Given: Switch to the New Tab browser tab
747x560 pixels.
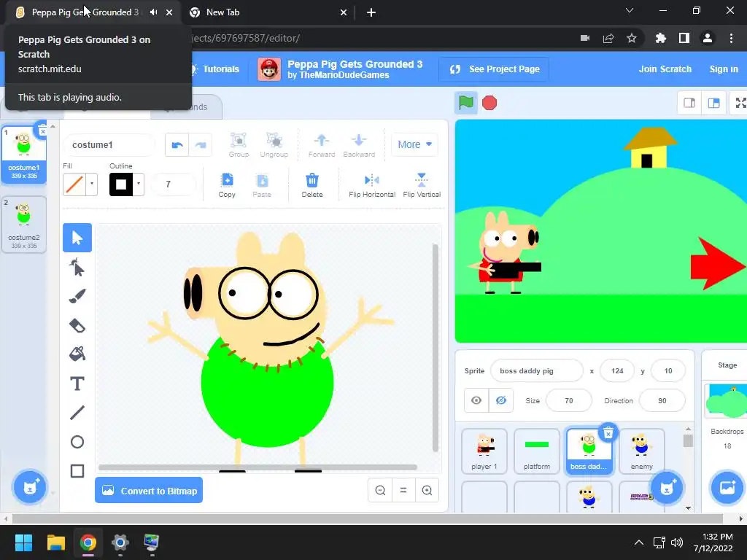Looking at the screenshot, I should [x=268, y=12].
